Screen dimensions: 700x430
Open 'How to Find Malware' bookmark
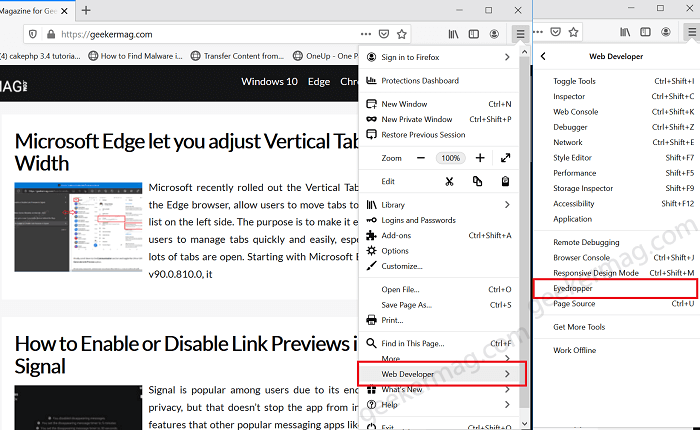pos(136,56)
